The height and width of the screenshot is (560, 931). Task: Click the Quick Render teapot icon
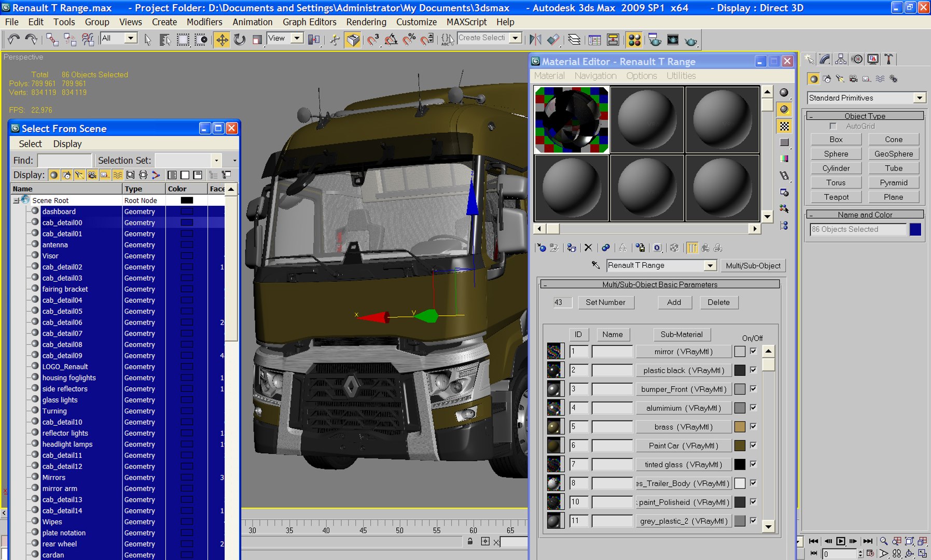click(x=691, y=40)
